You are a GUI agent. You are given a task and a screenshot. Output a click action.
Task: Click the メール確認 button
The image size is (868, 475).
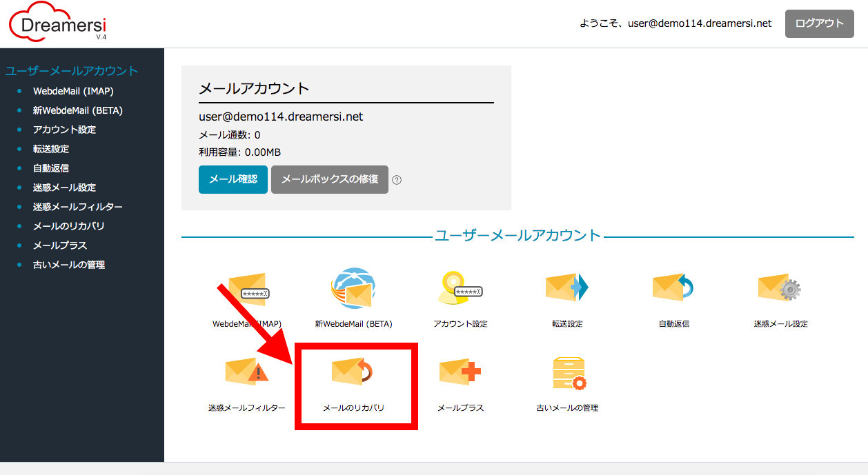tap(233, 179)
